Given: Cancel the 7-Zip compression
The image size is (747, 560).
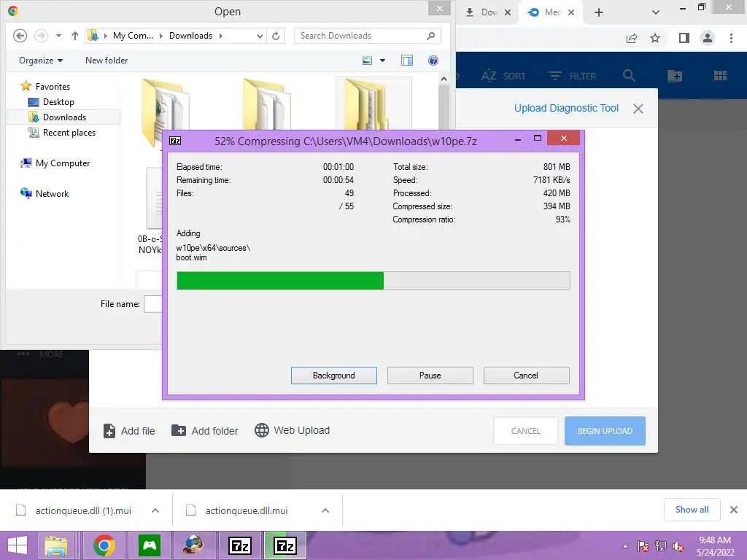Looking at the screenshot, I should [x=526, y=376].
